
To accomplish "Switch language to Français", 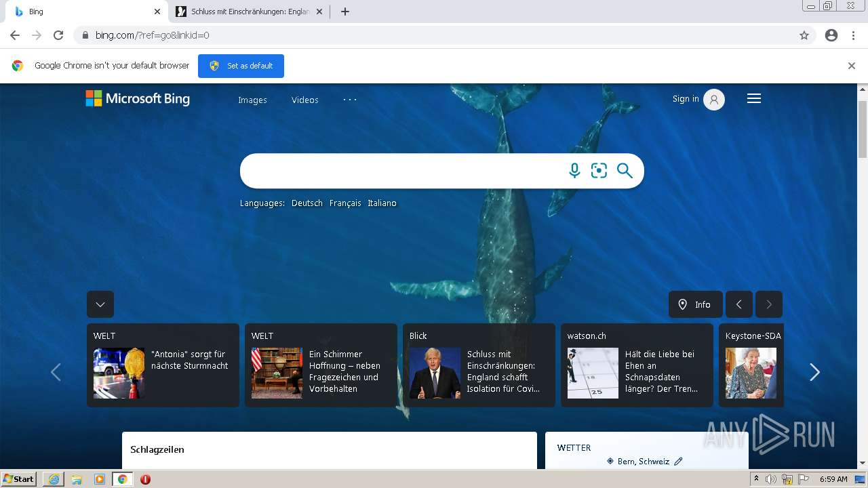I will pos(345,203).
